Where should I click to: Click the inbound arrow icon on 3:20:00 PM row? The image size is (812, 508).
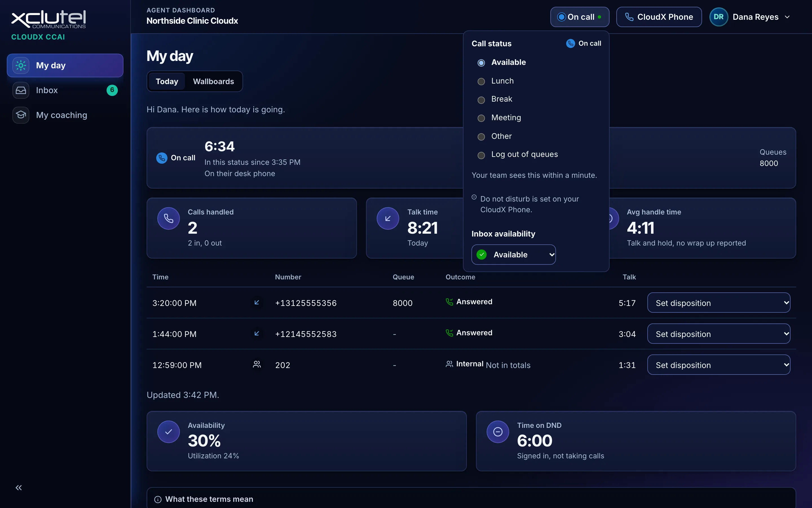[x=257, y=302]
